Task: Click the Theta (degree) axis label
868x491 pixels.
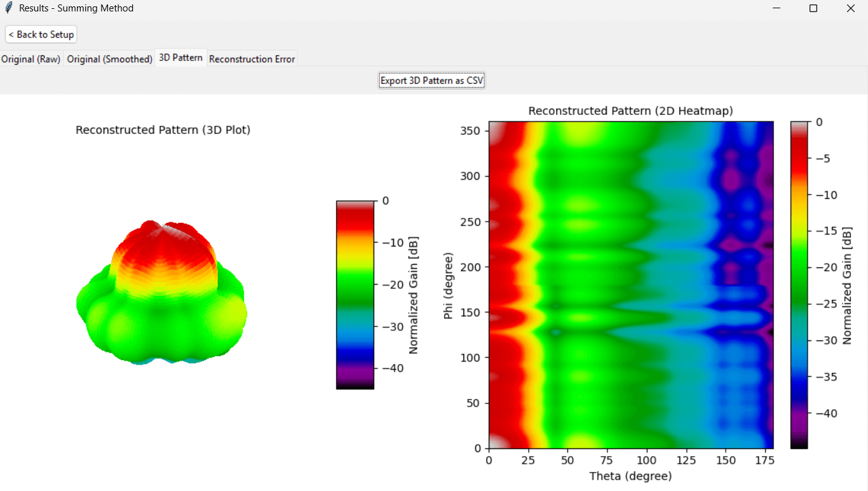Action: coord(630,476)
